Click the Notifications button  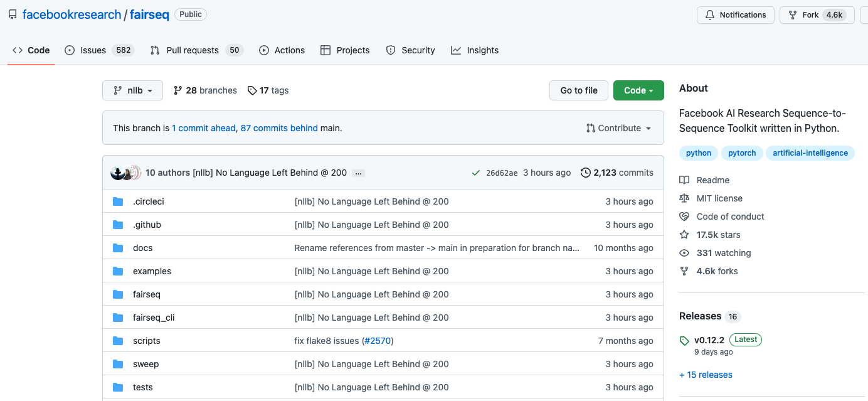736,15
